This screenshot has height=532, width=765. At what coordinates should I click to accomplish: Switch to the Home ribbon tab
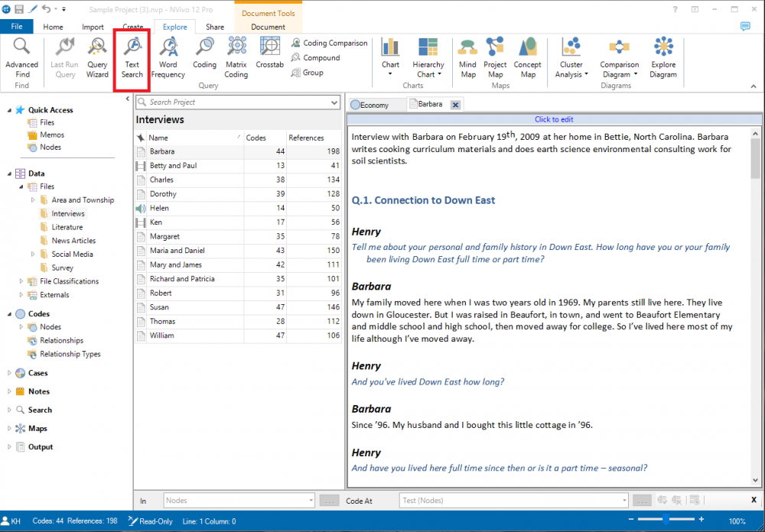coord(53,28)
